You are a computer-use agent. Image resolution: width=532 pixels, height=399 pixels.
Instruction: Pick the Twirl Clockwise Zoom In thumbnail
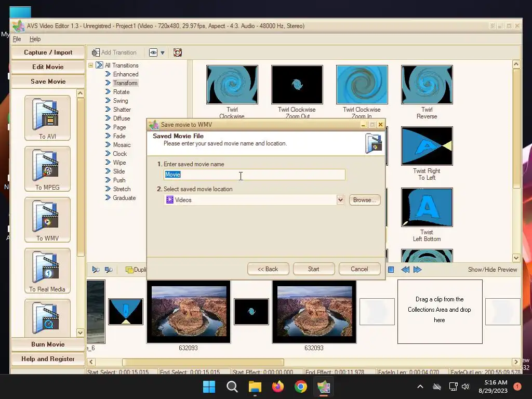[x=362, y=85]
